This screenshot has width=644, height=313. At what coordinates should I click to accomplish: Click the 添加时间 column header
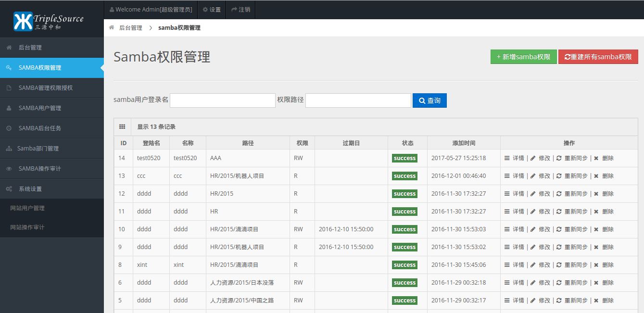point(464,143)
